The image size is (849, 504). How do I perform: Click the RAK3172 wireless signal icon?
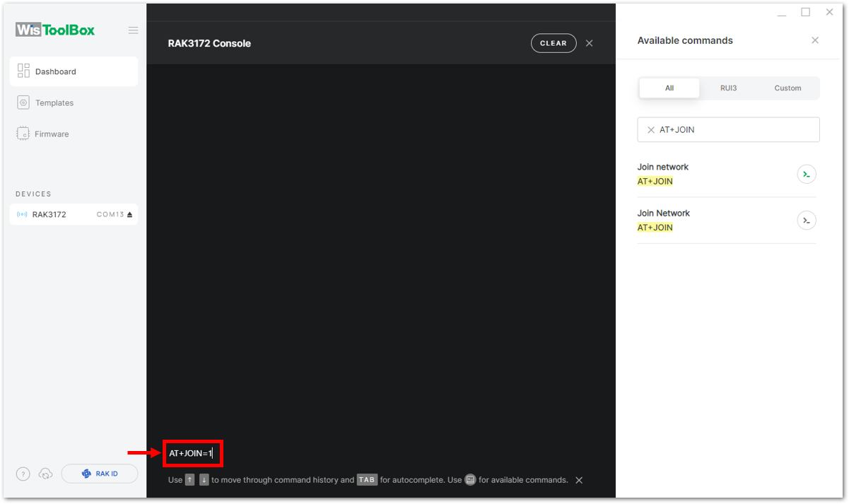22,214
